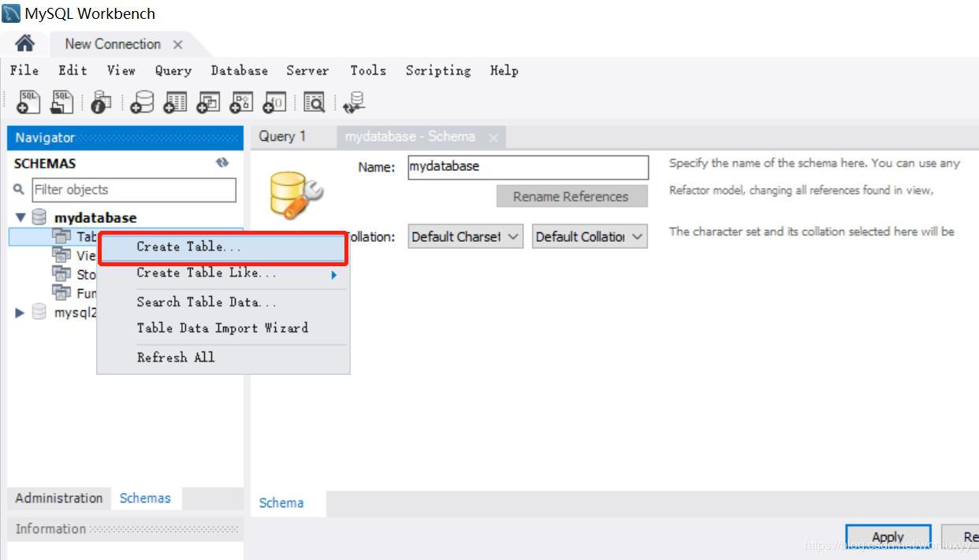Select the New Connection tab
Screen dimensions: 979x560
point(113,44)
